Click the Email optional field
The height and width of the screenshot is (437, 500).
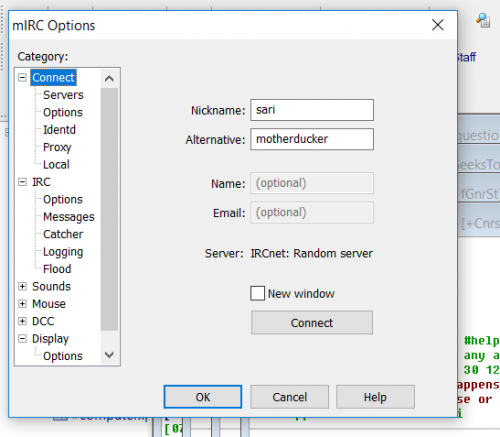click(x=312, y=212)
